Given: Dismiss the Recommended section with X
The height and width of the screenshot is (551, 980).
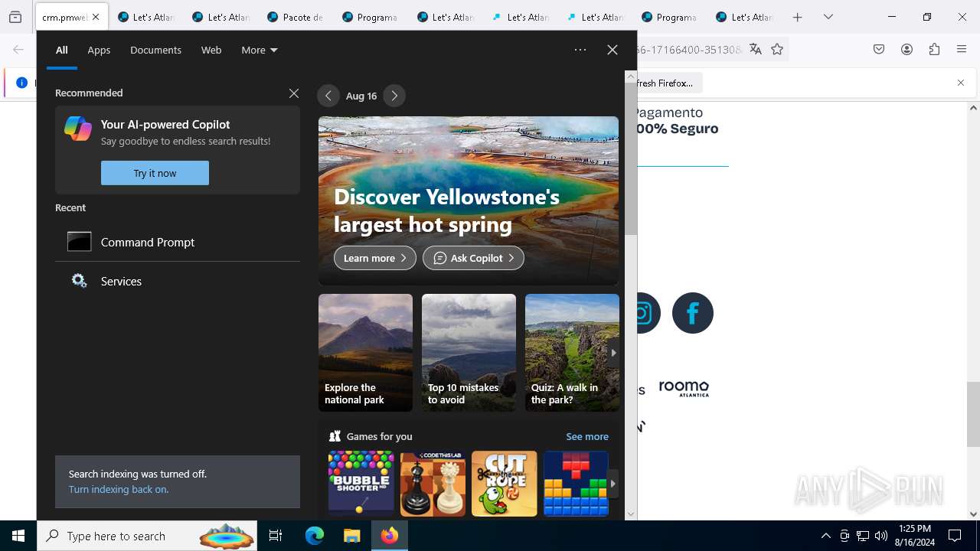Looking at the screenshot, I should [294, 93].
